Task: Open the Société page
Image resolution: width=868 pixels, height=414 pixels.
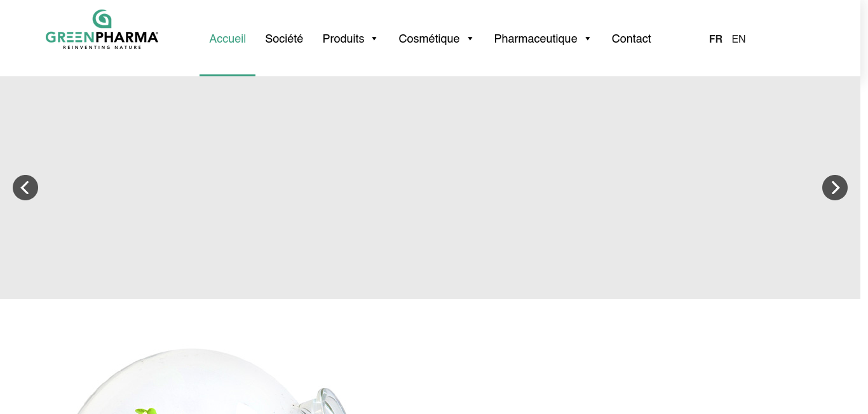Action: click(284, 39)
